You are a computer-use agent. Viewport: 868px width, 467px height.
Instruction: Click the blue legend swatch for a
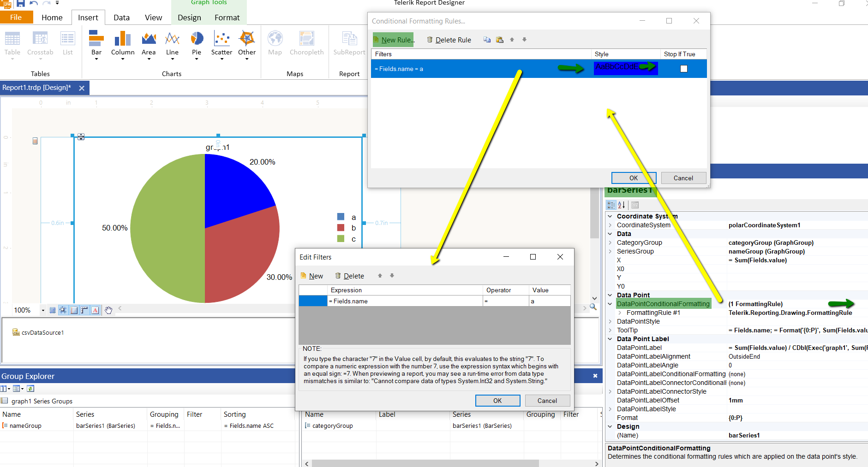[341, 217]
